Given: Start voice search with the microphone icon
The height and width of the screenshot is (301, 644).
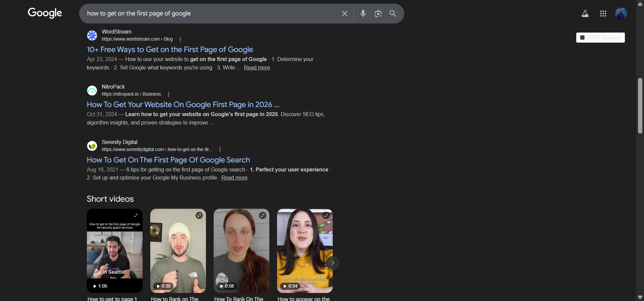Looking at the screenshot, I should [363, 13].
